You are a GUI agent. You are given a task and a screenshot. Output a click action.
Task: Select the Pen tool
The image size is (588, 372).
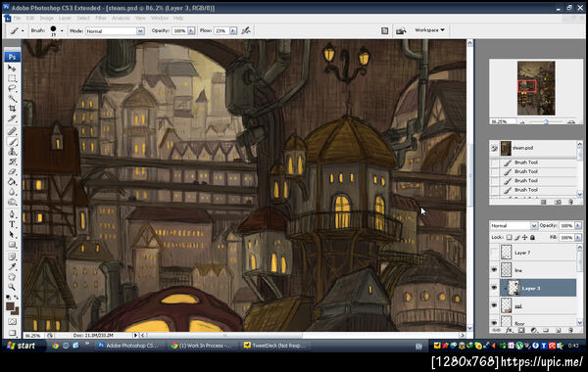[12, 214]
